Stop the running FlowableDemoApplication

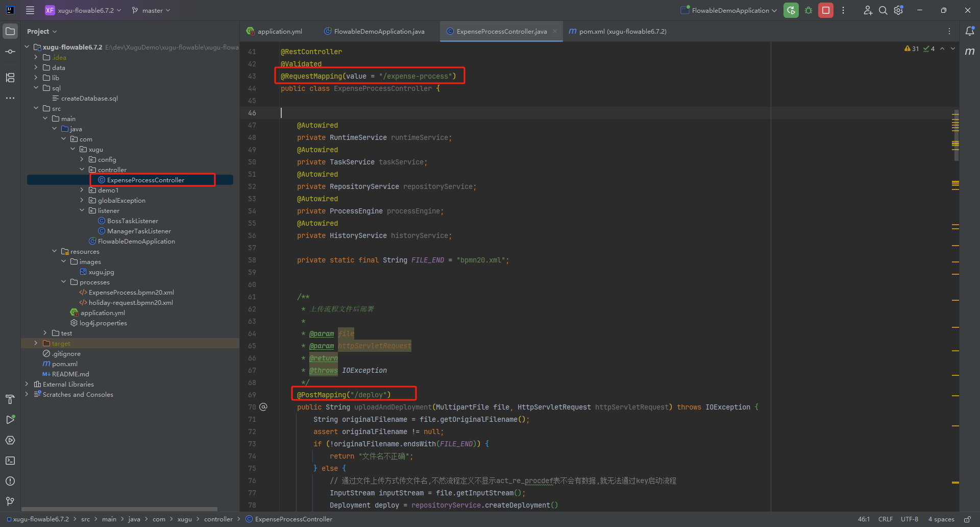tap(825, 10)
